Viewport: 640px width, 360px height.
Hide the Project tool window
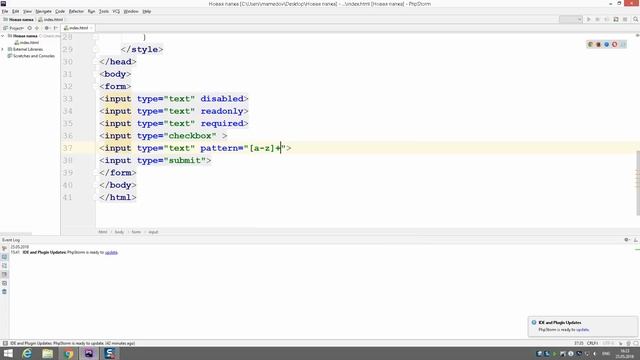(56, 28)
